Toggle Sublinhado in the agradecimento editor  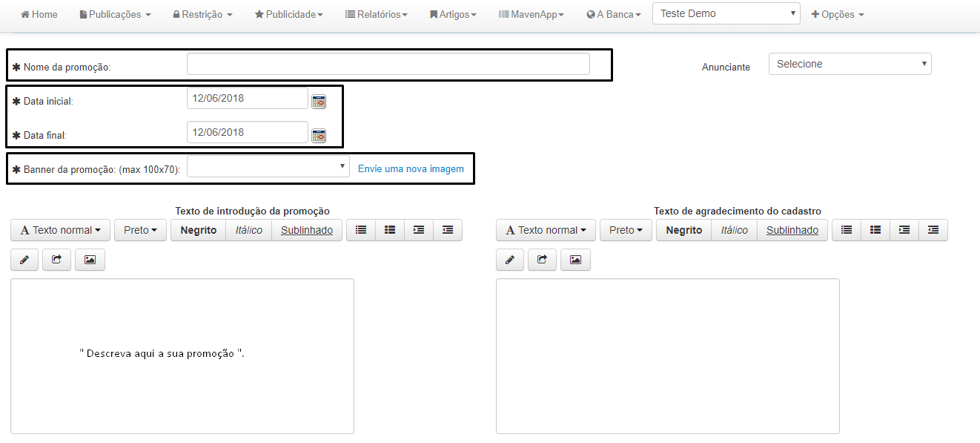792,230
